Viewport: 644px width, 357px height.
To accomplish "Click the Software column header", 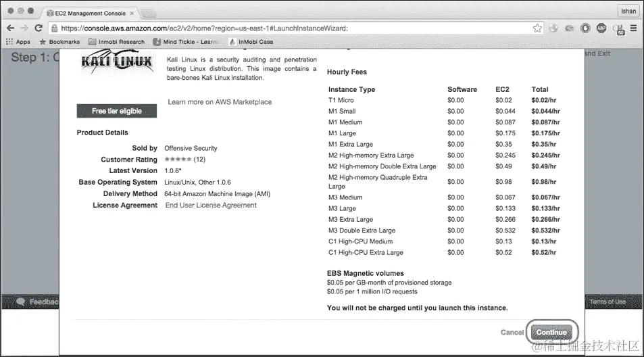I will (462, 89).
